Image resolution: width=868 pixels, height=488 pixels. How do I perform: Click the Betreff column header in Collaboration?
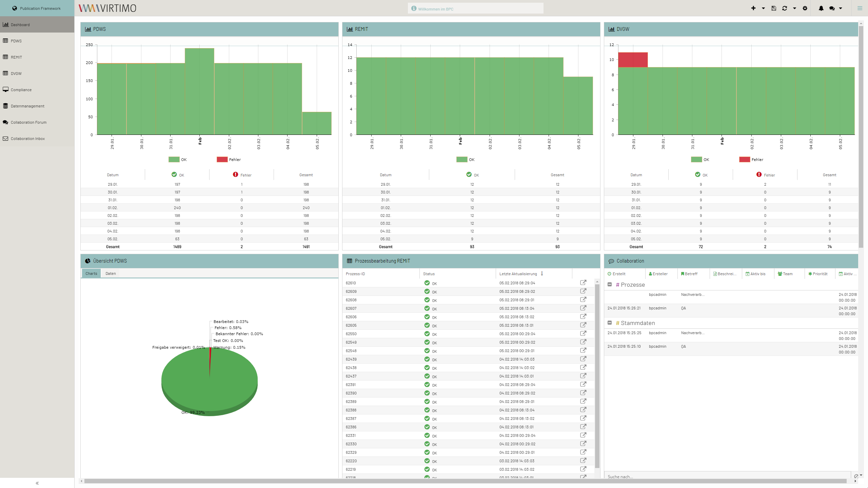click(693, 273)
